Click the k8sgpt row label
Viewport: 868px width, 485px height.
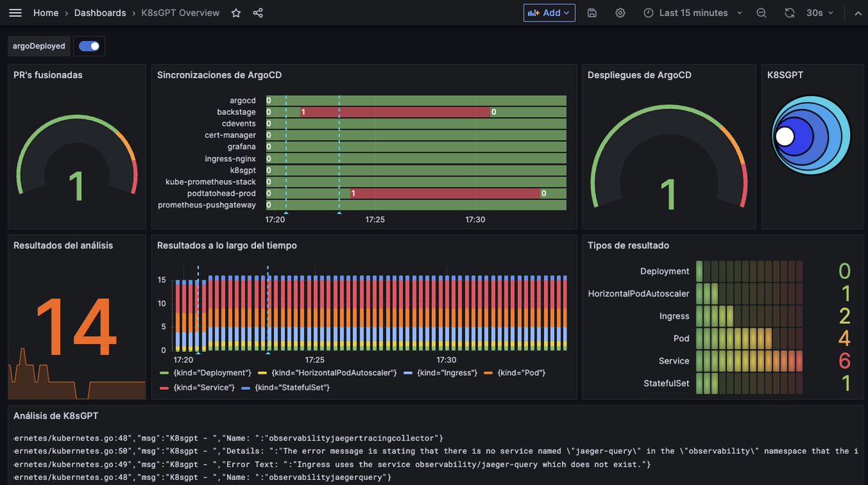pyautogui.click(x=242, y=170)
